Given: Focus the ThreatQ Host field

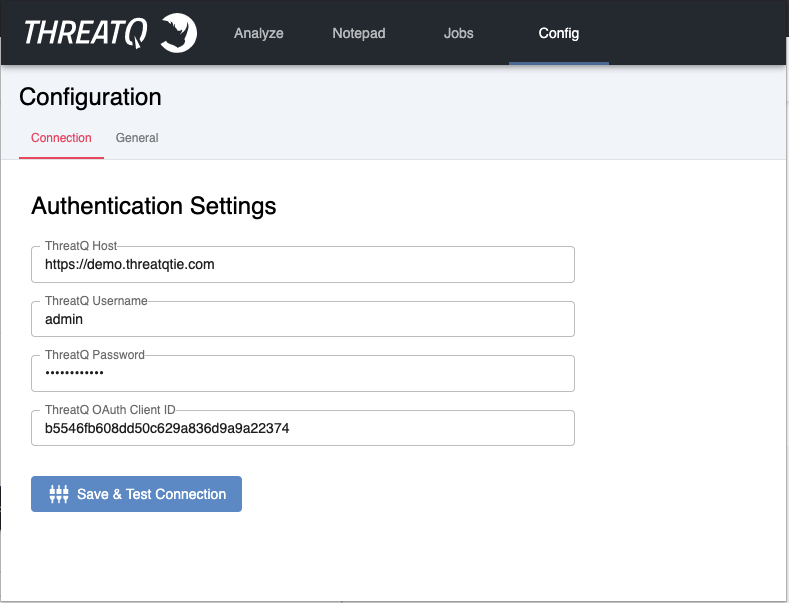Looking at the screenshot, I should coord(303,264).
